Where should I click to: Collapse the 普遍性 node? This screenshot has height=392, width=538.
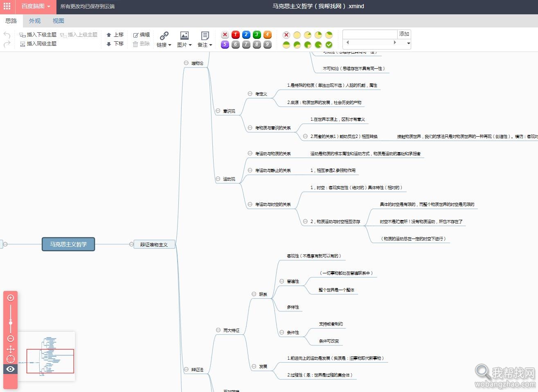[282, 281]
